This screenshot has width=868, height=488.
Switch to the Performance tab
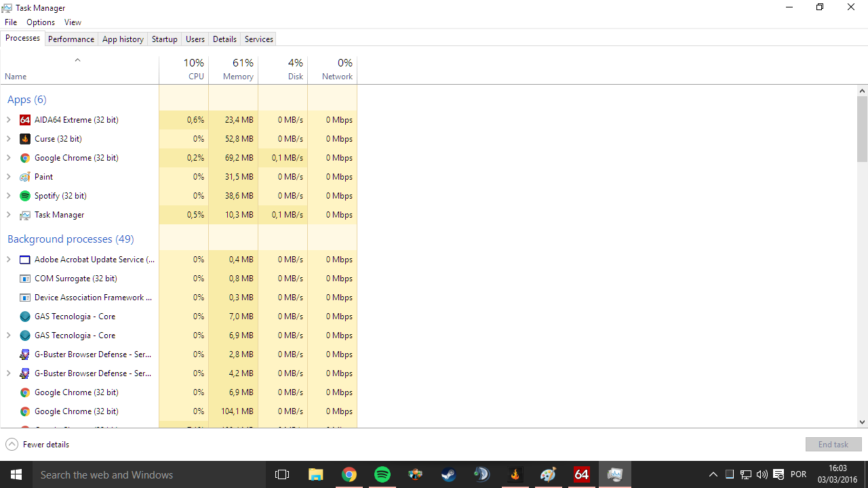coord(71,39)
